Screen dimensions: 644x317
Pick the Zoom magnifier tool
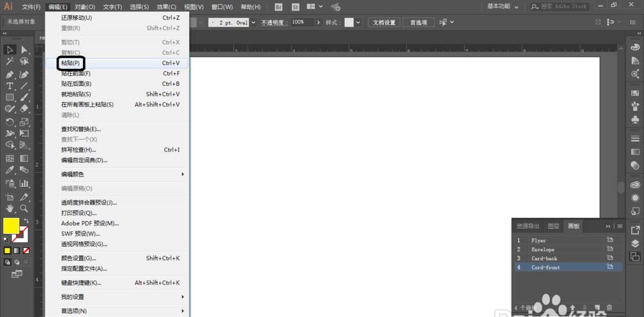tap(24, 208)
